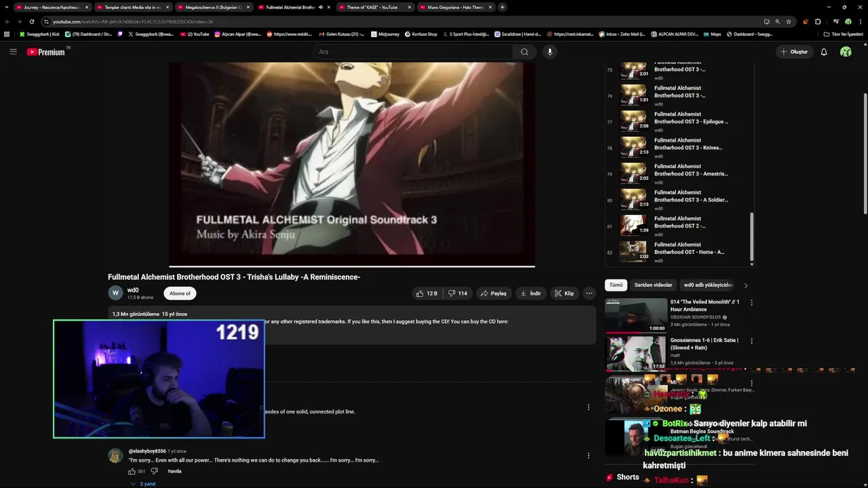
Task: Click the install app icon in address bar
Action: click(x=766, y=22)
